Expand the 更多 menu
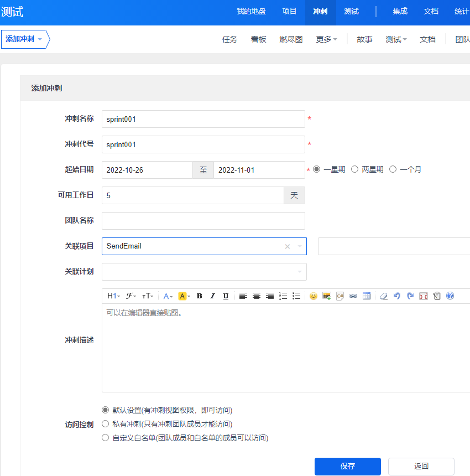The width and height of the screenshot is (470, 476). [x=326, y=39]
